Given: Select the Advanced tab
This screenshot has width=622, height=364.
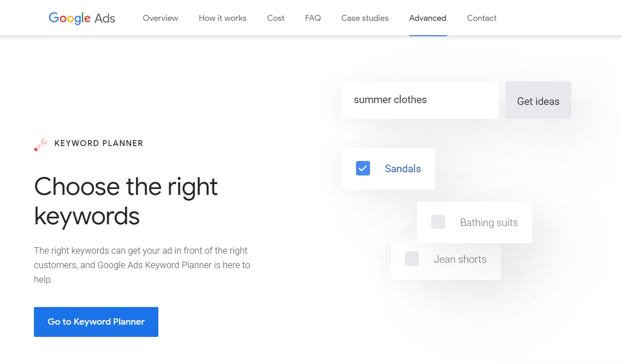Looking at the screenshot, I should coord(428,18).
